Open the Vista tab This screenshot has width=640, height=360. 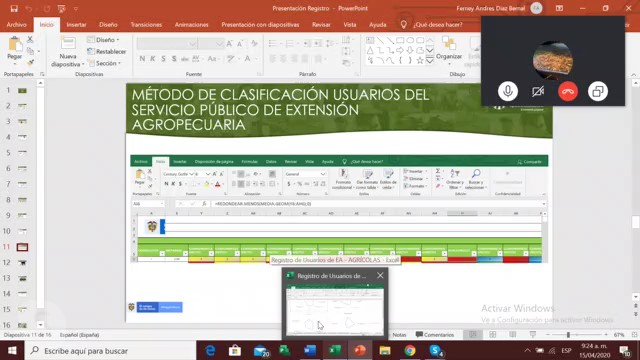pyautogui.click(x=350, y=24)
